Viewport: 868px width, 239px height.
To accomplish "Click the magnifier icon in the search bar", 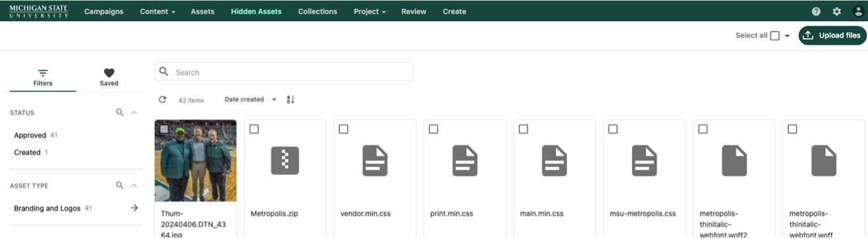I will click(x=164, y=72).
